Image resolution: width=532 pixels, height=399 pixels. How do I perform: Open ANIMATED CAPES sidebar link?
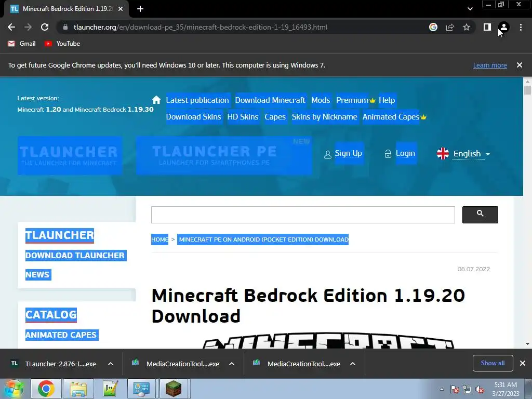61,335
